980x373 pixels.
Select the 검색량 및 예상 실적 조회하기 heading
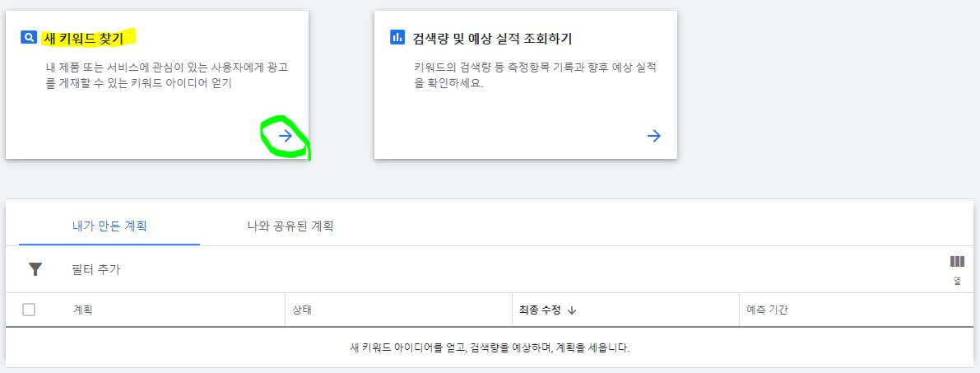pyautogui.click(x=493, y=38)
